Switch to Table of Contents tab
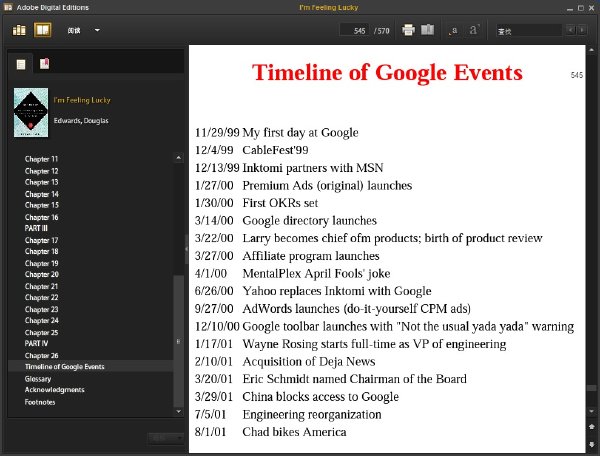600x456 pixels. [21, 64]
